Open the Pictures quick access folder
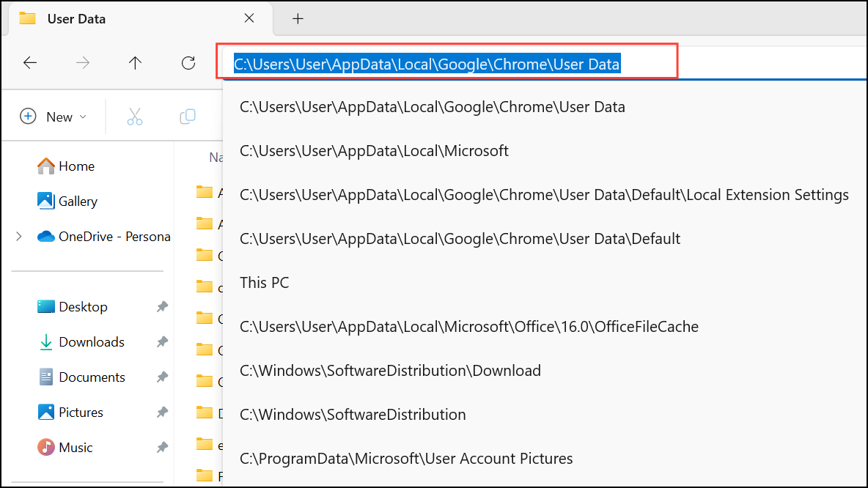 [70, 413]
